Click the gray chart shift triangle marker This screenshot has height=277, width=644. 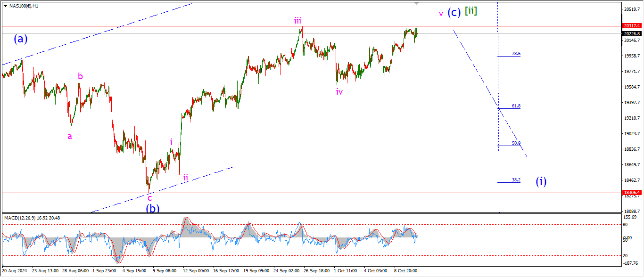(x=416, y=3)
